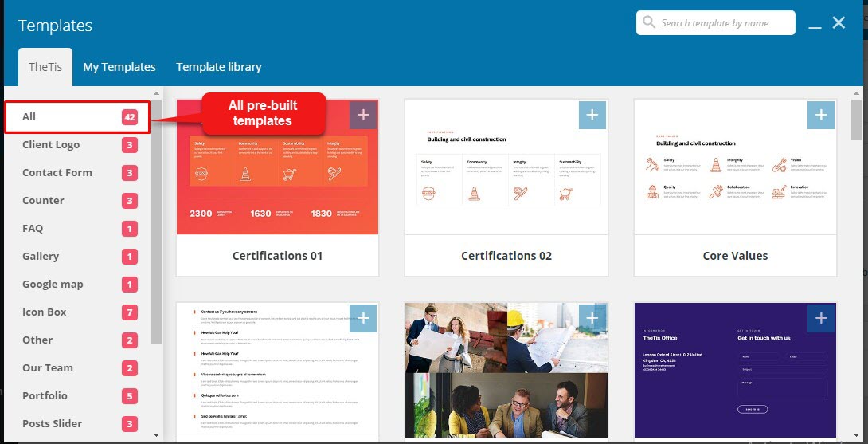Image resolution: width=868 pixels, height=444 pixels.
Task: Filter by FAQ category
Action: 77,228
